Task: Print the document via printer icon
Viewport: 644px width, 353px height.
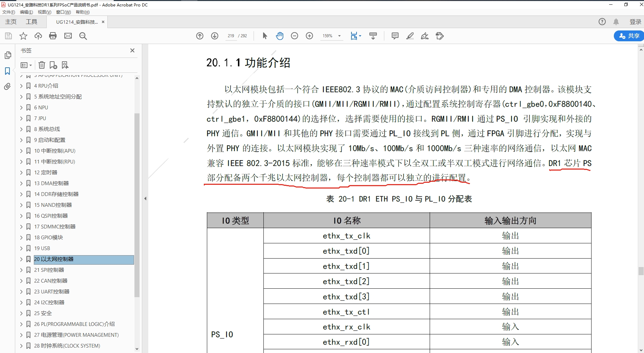Action: (x=53, y=36)
